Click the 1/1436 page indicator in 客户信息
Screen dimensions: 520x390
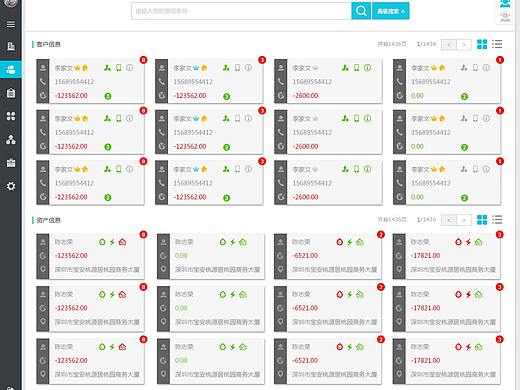tap(426, 44)
